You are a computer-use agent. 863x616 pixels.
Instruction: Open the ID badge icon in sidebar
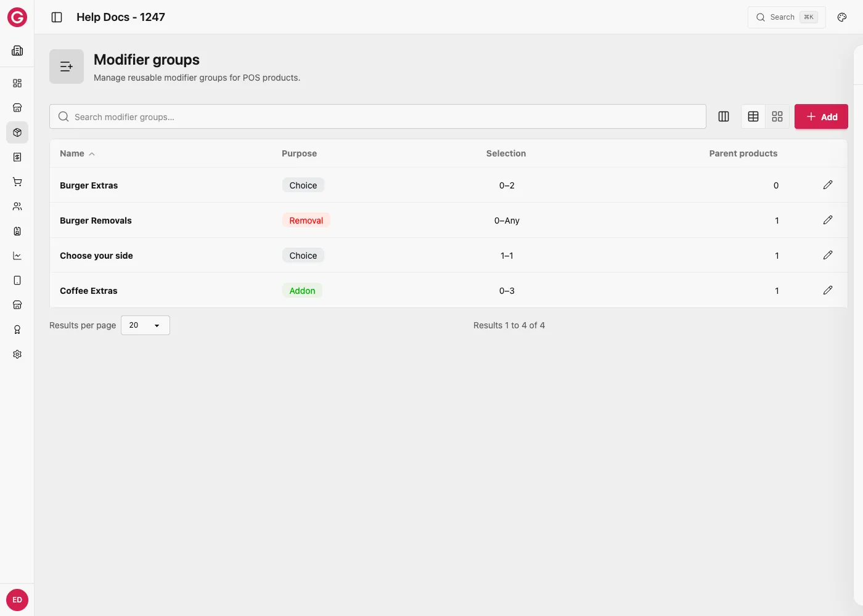coord(17,231)
